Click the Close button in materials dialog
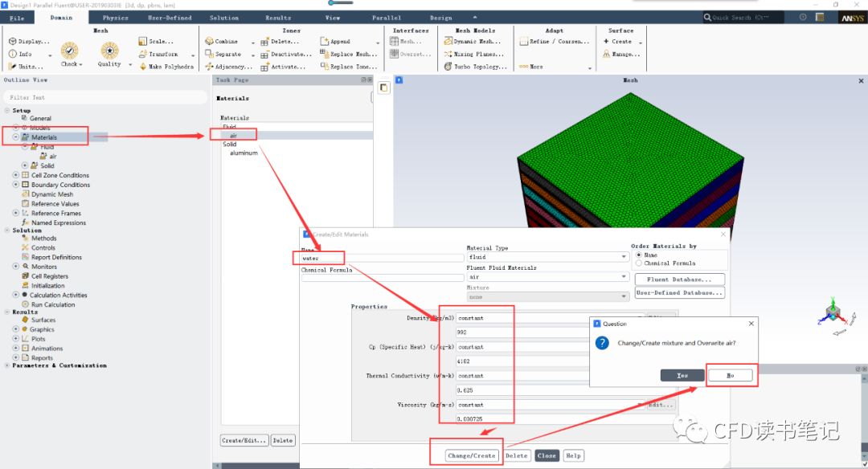Viewport: 868px width, 469px height. (x=547, y=455)
